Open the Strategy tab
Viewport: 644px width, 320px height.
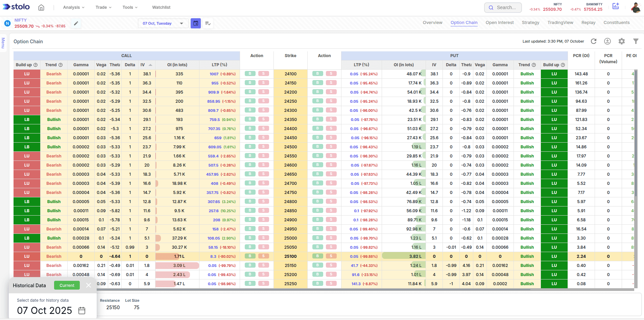tap(530, 23)
